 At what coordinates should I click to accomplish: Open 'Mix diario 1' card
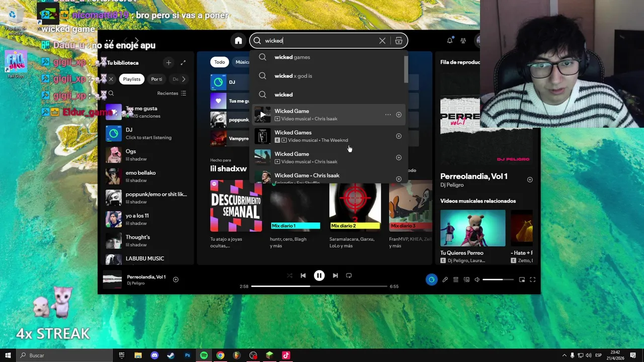pos(295,214)
